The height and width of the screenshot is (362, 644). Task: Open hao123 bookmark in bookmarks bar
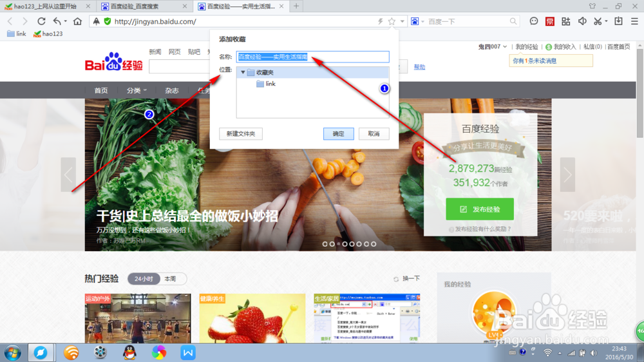(x=48, y=33)
